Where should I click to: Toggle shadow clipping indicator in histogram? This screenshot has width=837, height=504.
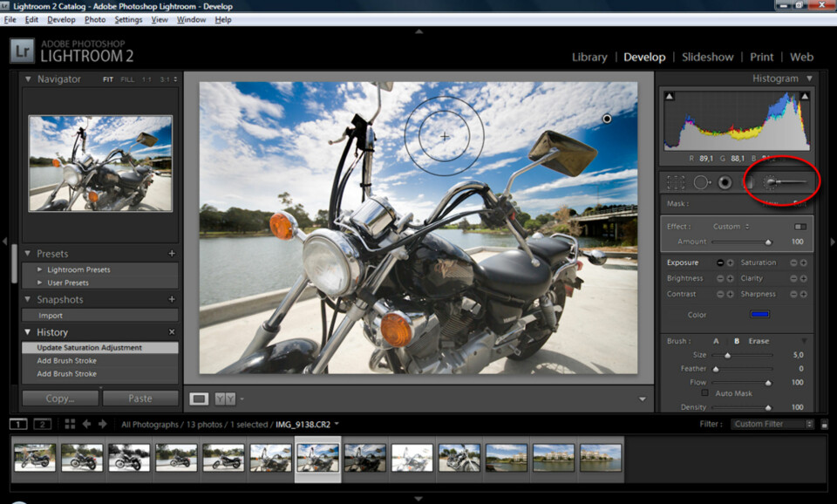(x=669, y=96)
